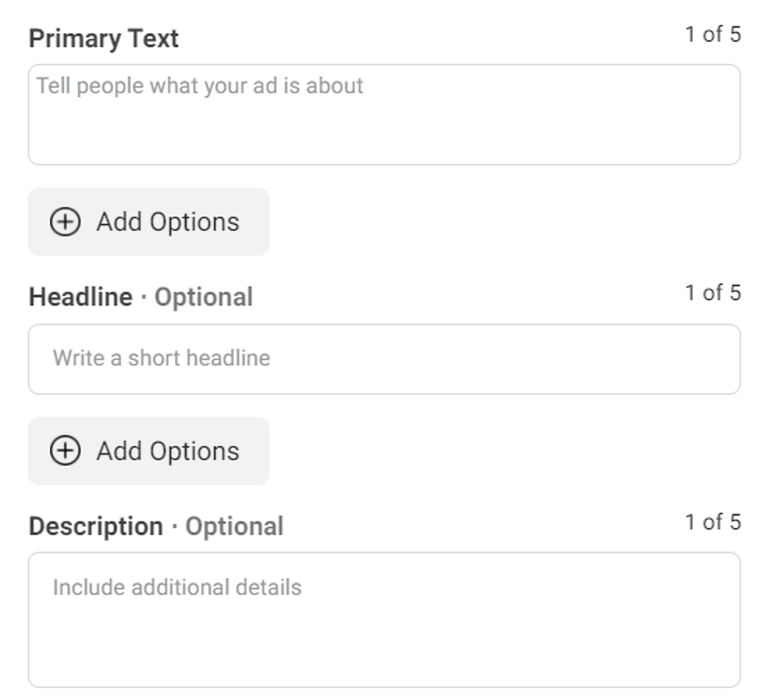Image resolution: width=767 pixels, height=700 pixels.
Task: Click 'Tell people what your ad is about' placeholder
Action: [200, 86]
